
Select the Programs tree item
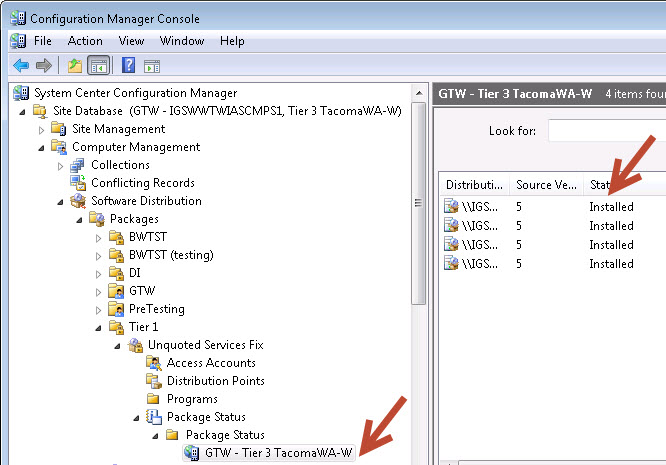(x=192, y=399)
